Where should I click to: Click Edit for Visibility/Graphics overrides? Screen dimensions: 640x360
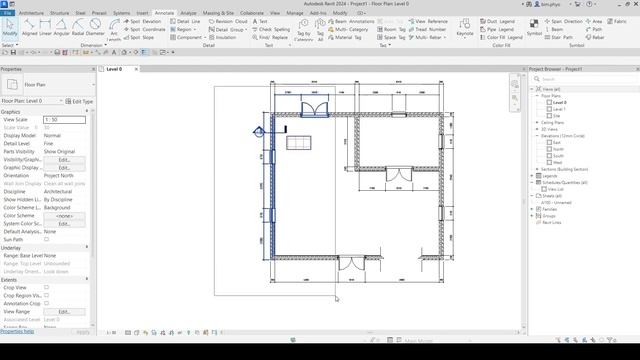click(x=64, y=160)
